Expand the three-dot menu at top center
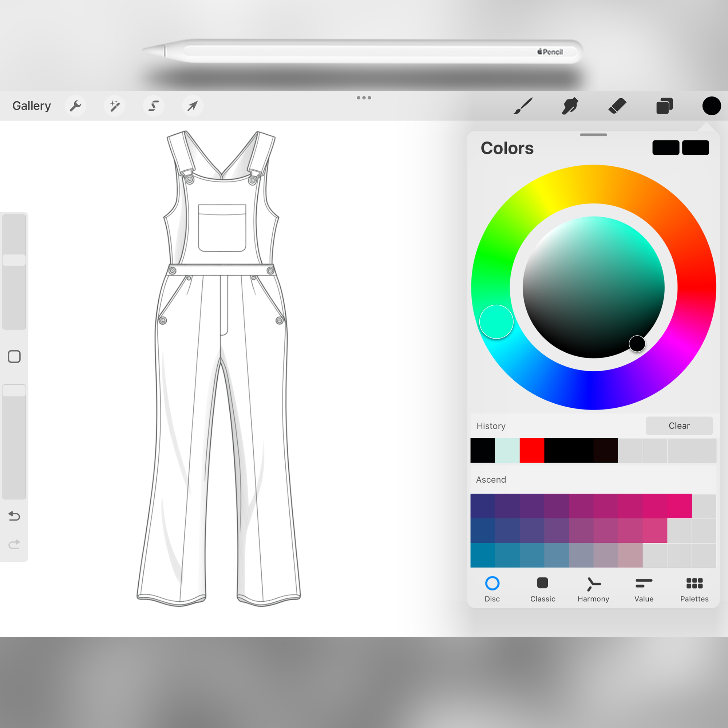Viewport: 728px width, 728px height. click(x=364, y=98)
